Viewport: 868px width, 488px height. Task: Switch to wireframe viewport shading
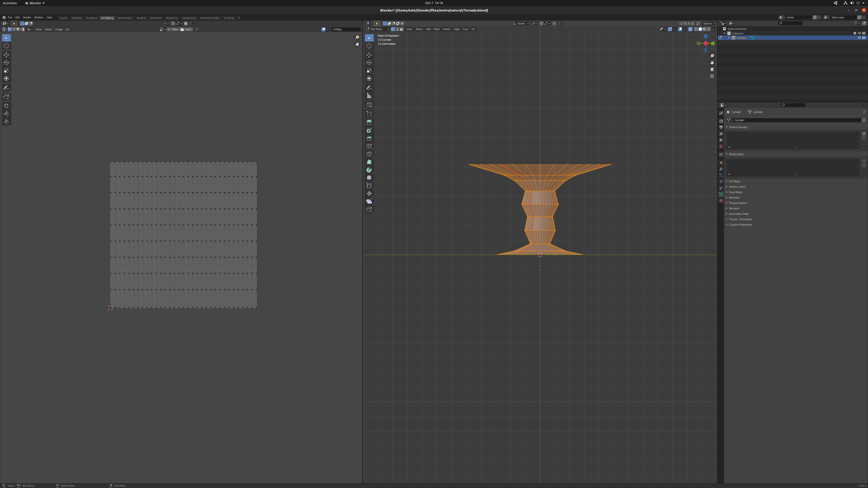click(696, 29)
